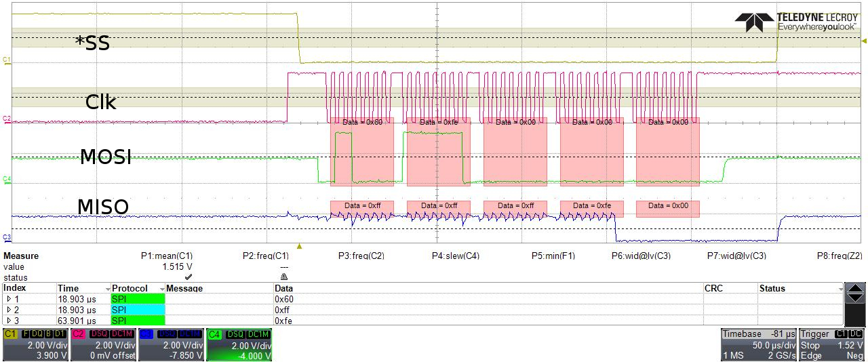Expand decode table row 1

(8, 298)
